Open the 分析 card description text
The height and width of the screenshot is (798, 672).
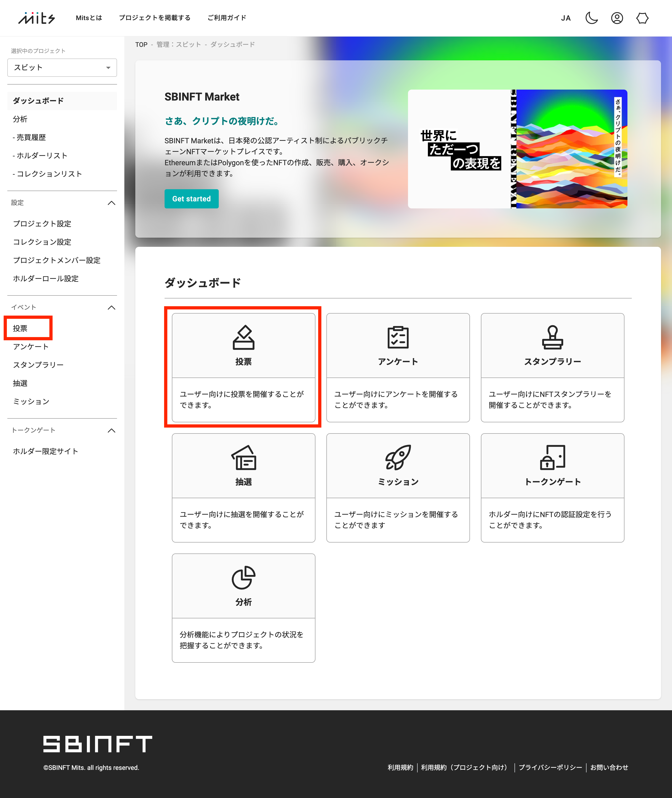point(242,640)
